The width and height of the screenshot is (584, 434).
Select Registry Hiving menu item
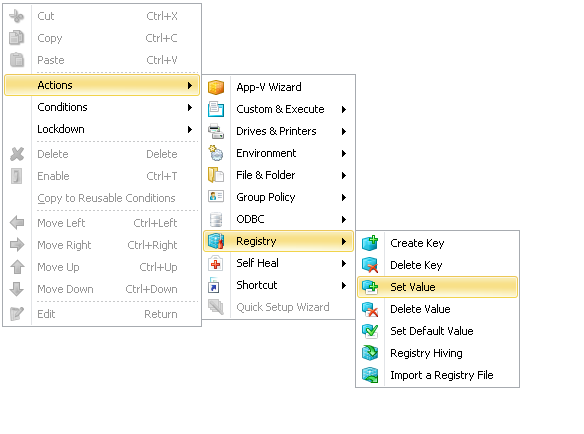point(437,353)
